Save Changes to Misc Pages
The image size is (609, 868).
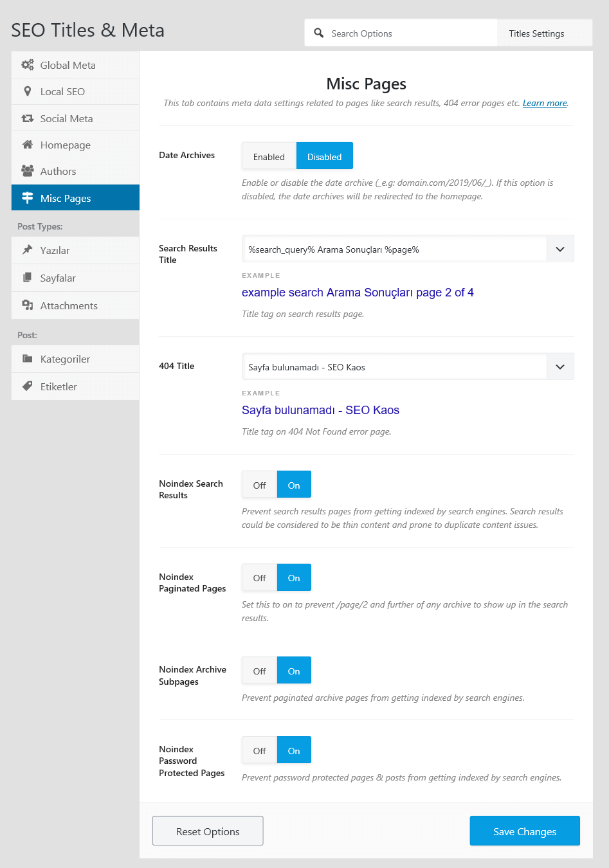tap(525, 831)
